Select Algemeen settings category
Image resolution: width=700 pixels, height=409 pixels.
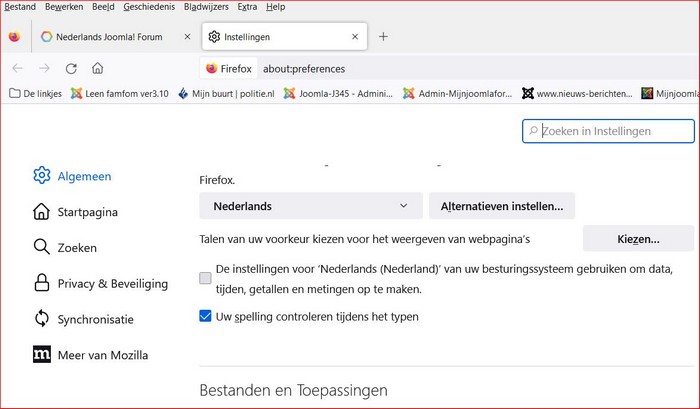click(72, 176)
